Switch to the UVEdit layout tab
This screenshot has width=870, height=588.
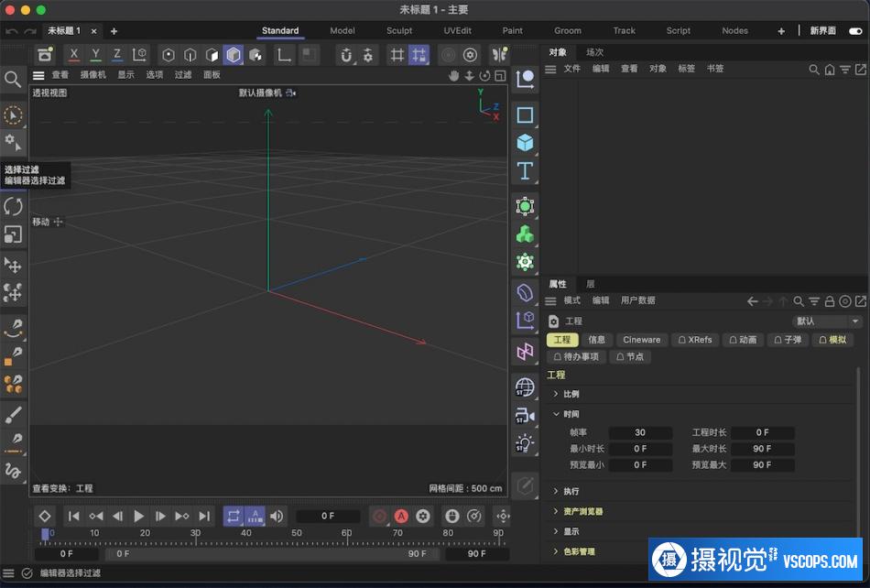coord(457,31)
